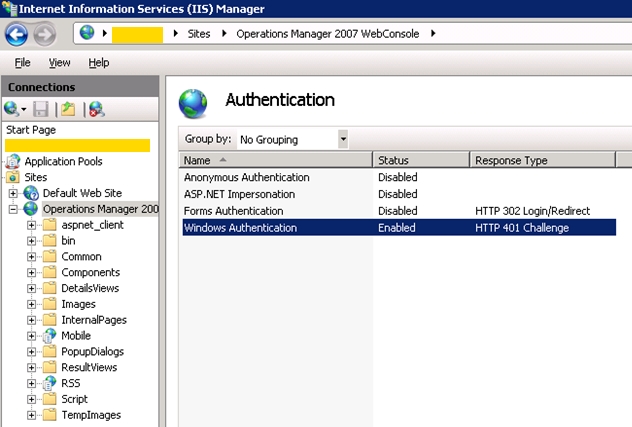The image size is (632, 427).
Task: Click the TempImages folder icon
Action: click(x=50, y=415)
